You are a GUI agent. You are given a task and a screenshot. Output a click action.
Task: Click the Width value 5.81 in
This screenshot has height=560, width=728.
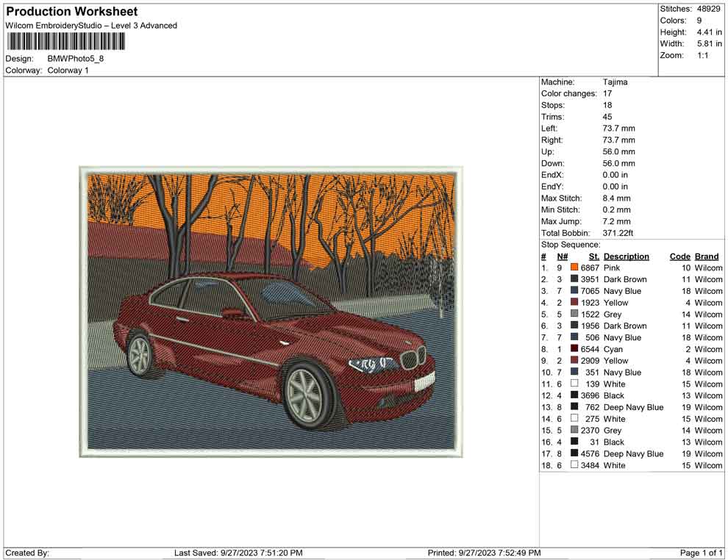coord(710,43)
